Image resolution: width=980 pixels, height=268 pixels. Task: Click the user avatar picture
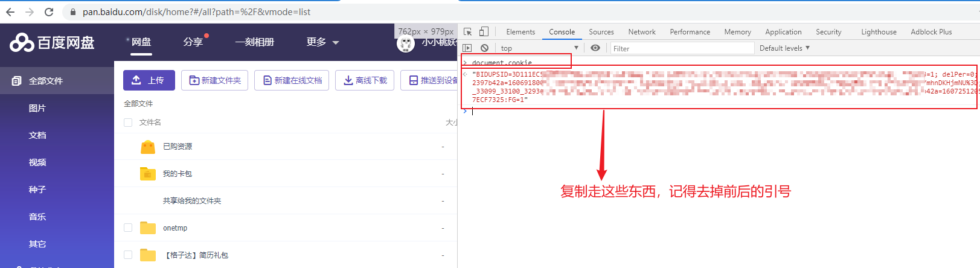[x=406, y=43]
